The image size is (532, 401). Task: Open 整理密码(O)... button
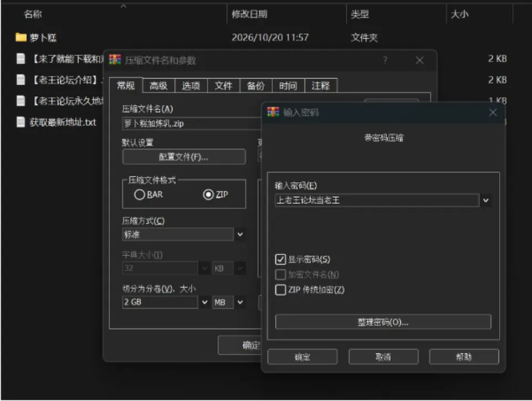tap(383, 322)
